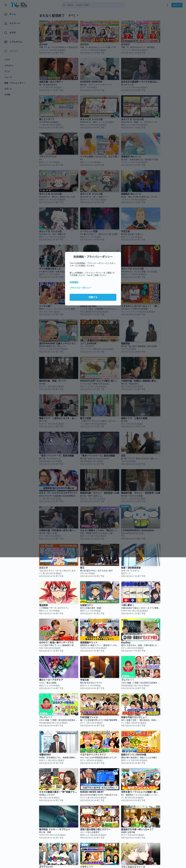
Task: Select バラエティ category
Action: point(9,66)
